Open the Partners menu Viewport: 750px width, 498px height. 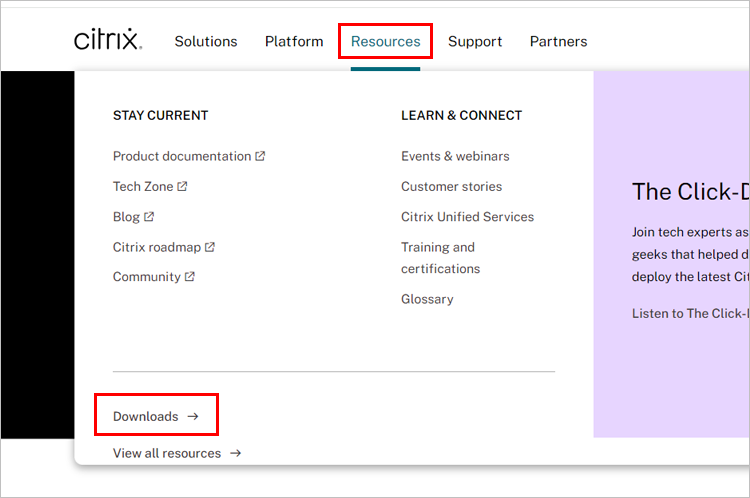[558, 41]
